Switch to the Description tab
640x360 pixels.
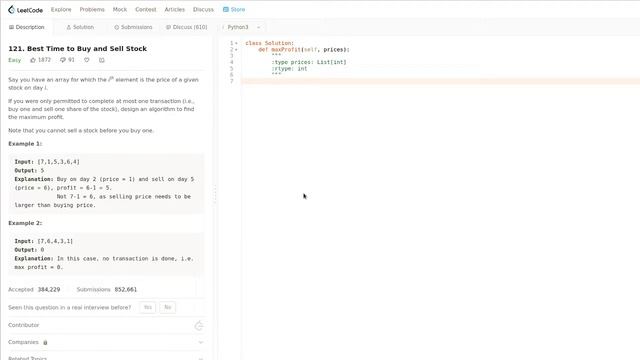pyautogui.click(x=27, y=27)
